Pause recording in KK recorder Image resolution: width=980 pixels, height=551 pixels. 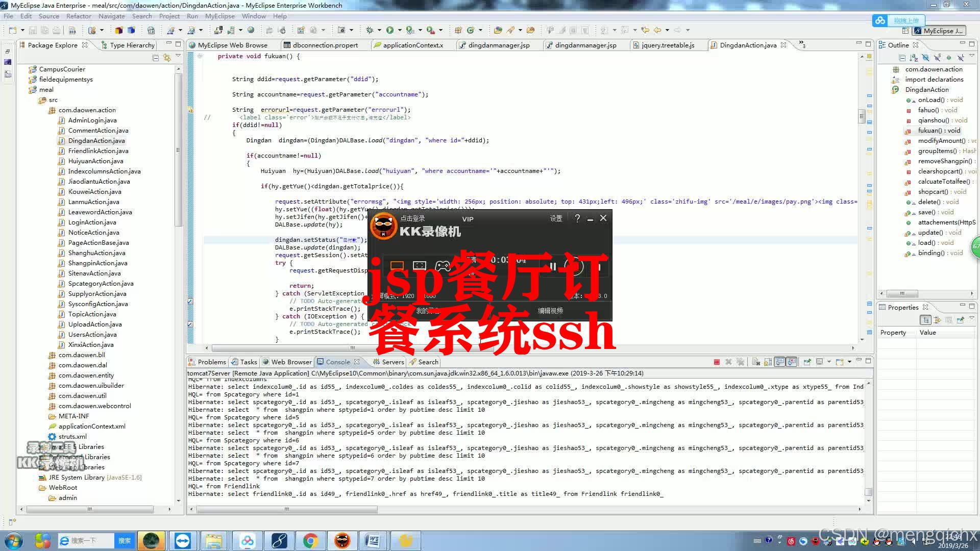pos(552,266)
